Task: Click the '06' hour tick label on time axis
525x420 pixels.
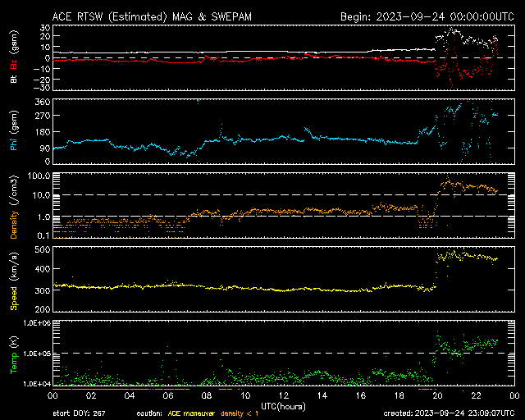Action: 168,395
